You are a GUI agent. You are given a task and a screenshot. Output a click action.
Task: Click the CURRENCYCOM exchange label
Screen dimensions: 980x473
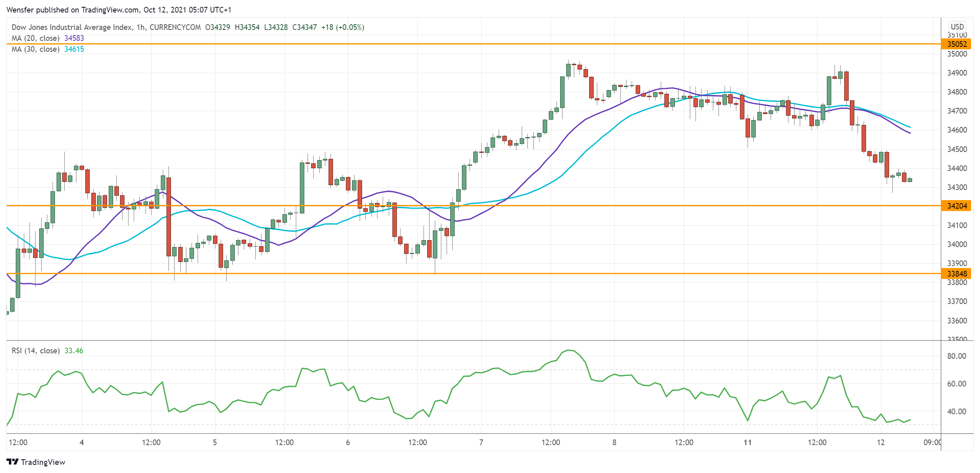(175, 27)
